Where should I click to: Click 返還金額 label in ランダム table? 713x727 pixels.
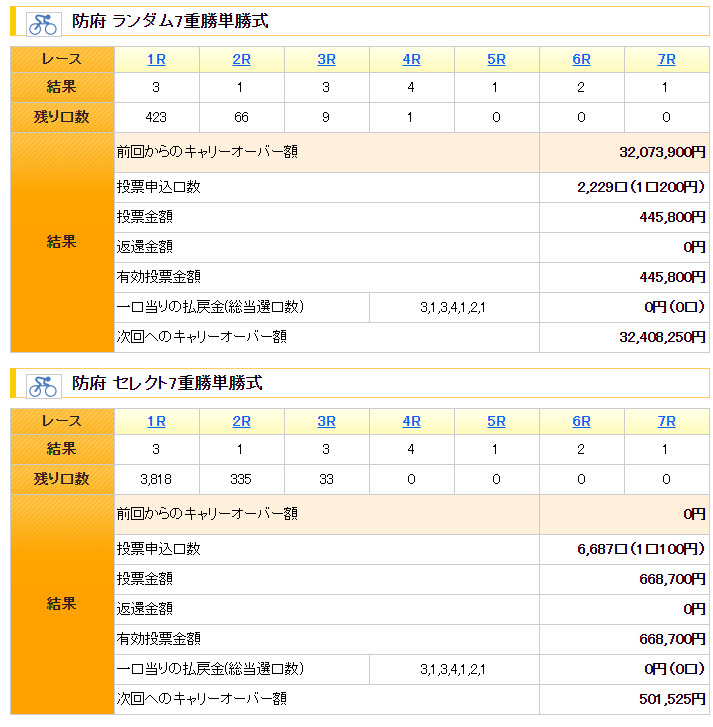145,247
